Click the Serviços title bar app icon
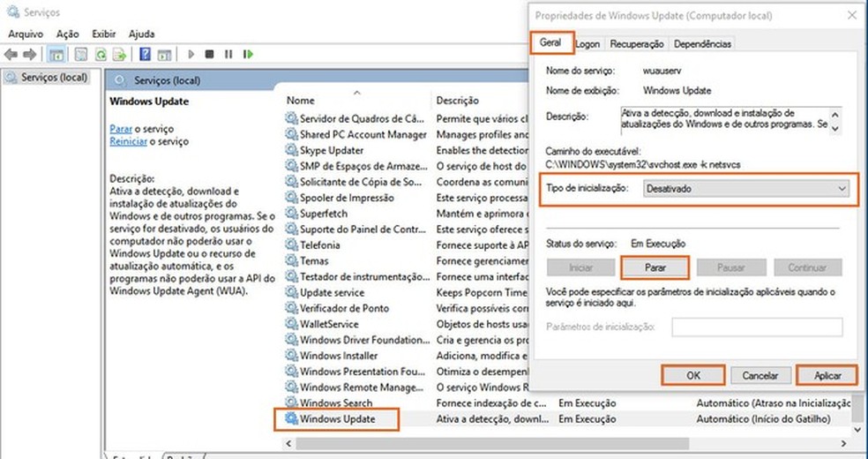The width and height of the screenshot is (868, 459). [x=12, y=11]
